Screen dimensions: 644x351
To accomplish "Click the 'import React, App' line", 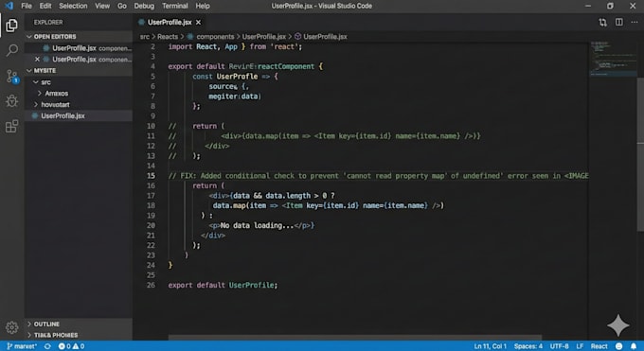I will click(x=235, y=46).
